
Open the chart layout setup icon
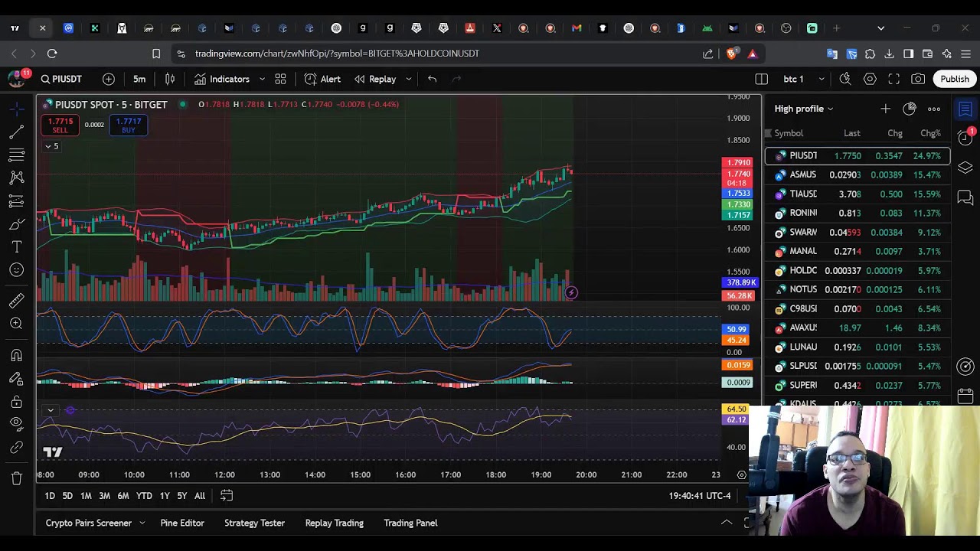(x=761, y=79)
